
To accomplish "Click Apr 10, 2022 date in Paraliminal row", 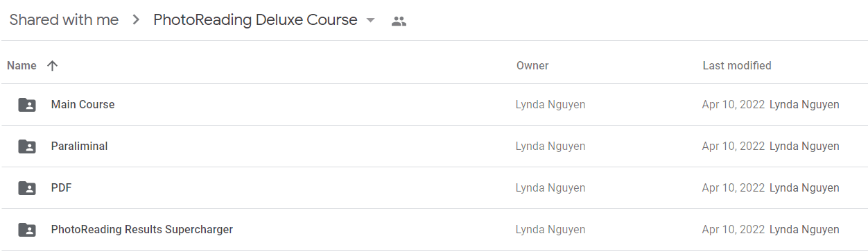I will tap(734, 146).
